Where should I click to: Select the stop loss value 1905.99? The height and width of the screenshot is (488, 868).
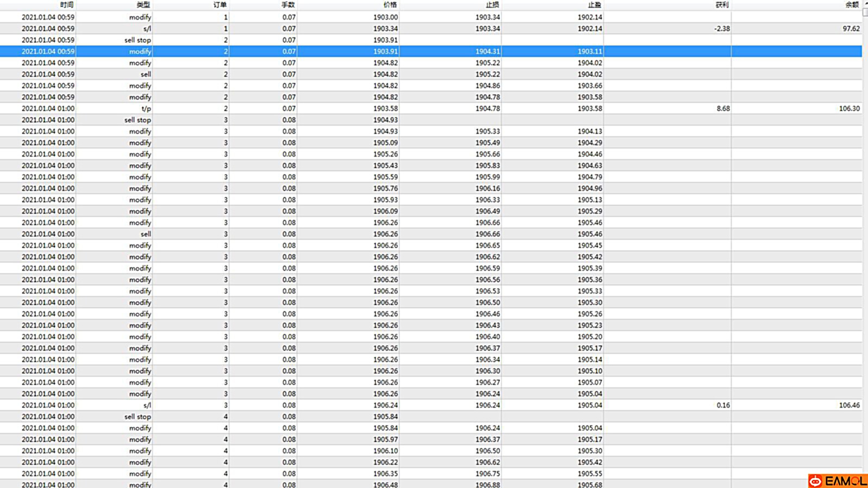point(488,177)
